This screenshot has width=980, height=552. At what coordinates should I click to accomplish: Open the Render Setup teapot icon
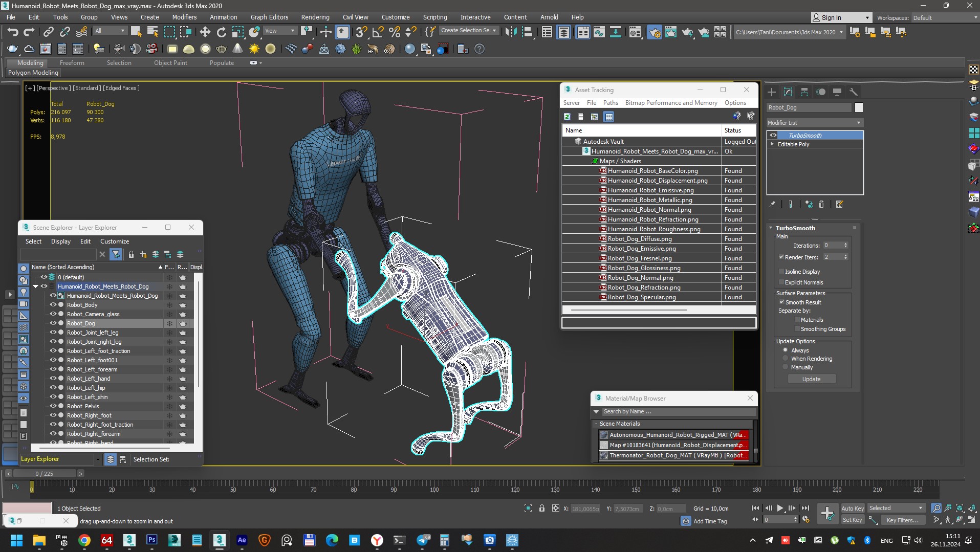click(x=654, y=32)
